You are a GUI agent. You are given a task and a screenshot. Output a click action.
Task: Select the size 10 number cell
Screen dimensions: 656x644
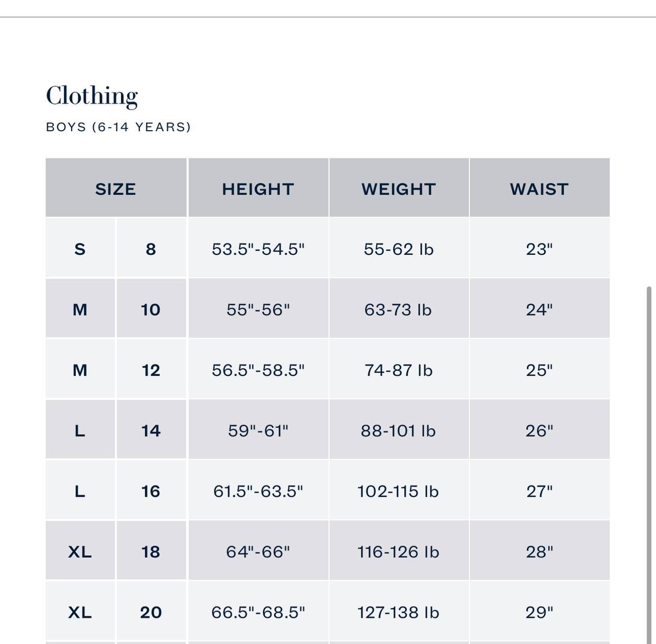coord(151,310)
